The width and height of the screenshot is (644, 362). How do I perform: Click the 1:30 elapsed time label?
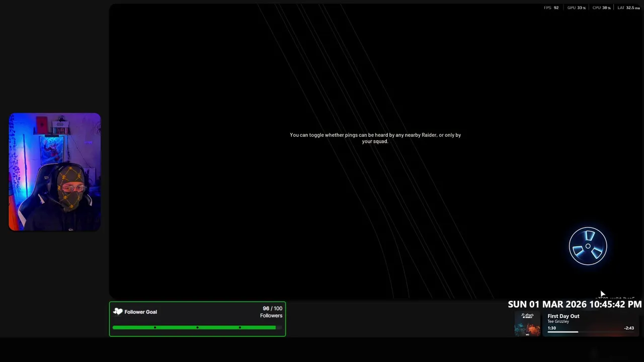pyautogui.click(x=552, y=328)
